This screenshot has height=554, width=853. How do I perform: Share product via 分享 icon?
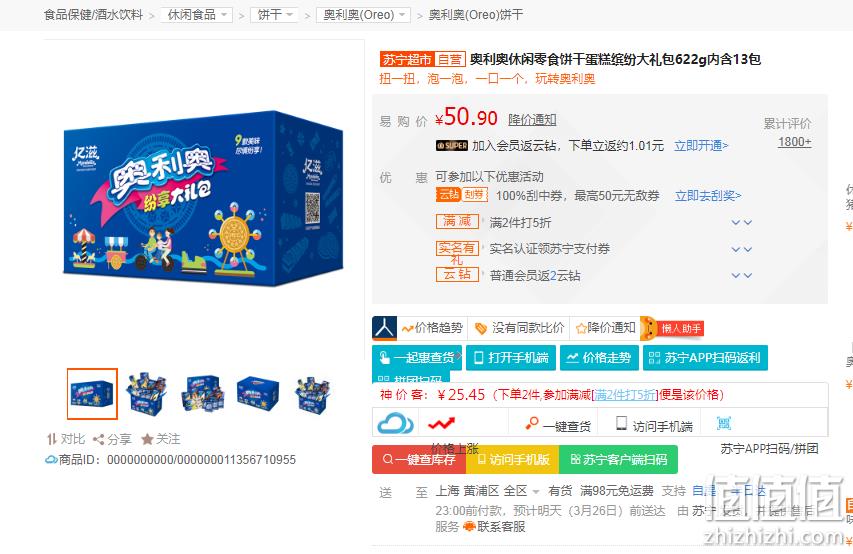coord(98,439)
